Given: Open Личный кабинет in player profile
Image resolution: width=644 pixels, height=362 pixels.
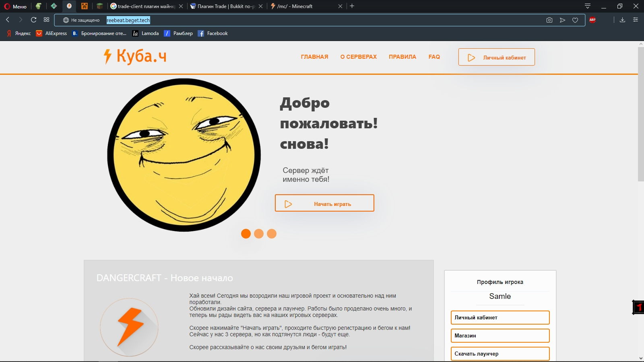Looking at the screenshot, I should [x=500, y=317].
